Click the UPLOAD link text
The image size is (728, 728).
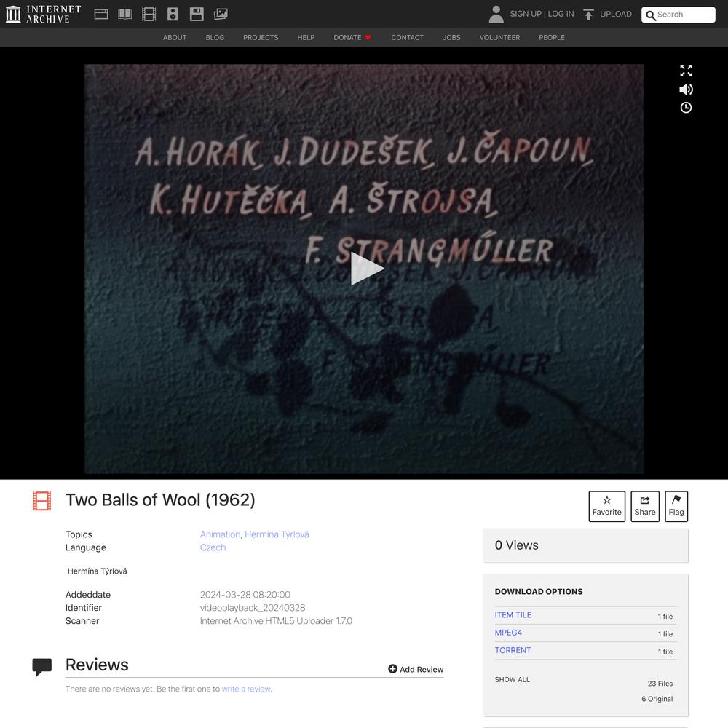pyautogui.click(x=616, y=14)
